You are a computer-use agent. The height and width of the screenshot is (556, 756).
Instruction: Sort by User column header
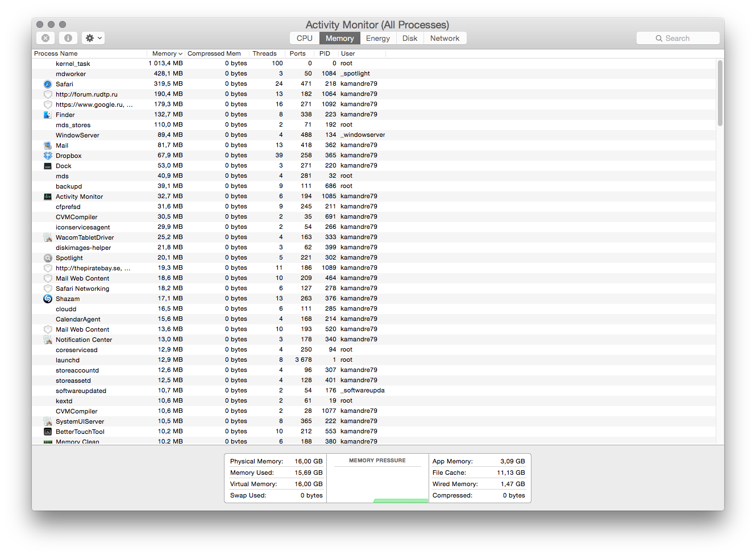tap(362, 53)
